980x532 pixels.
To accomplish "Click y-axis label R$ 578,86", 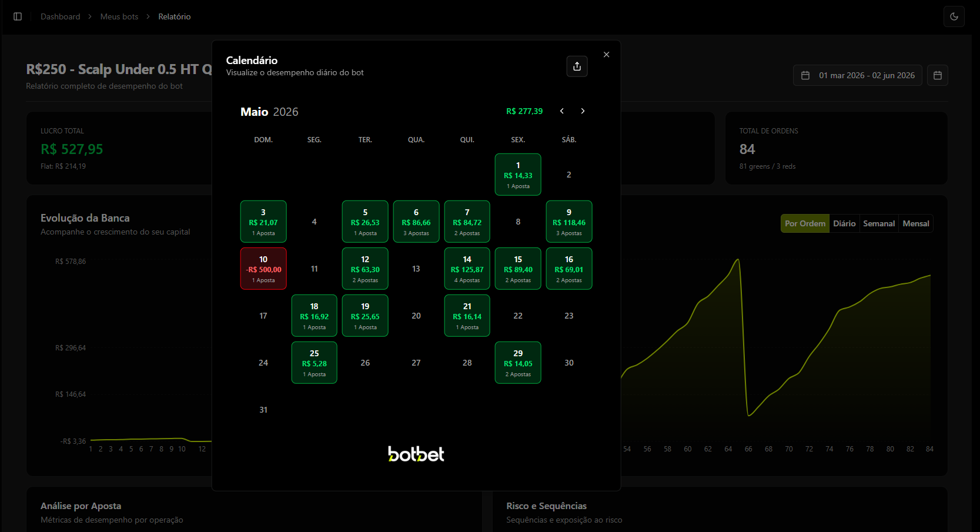I will [x=71, y=262].
